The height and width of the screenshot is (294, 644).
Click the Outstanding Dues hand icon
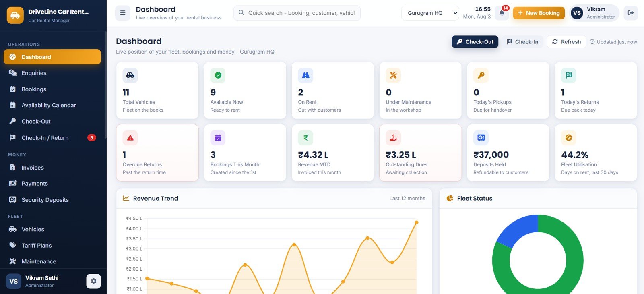pyautogui.click(x=393, y=138)
